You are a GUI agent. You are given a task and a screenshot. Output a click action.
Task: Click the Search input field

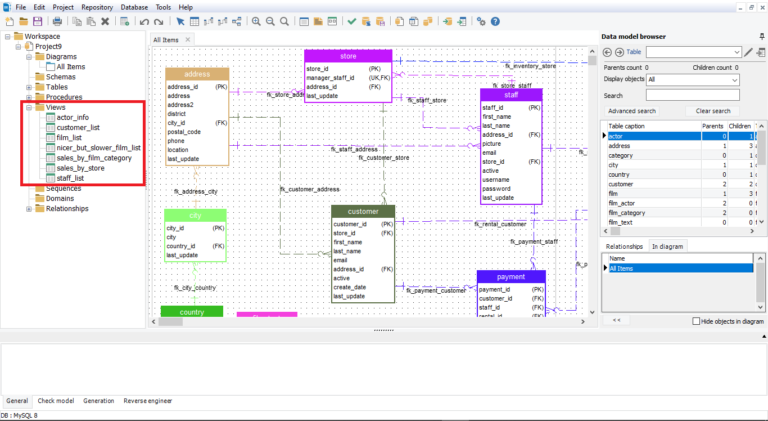691,95
